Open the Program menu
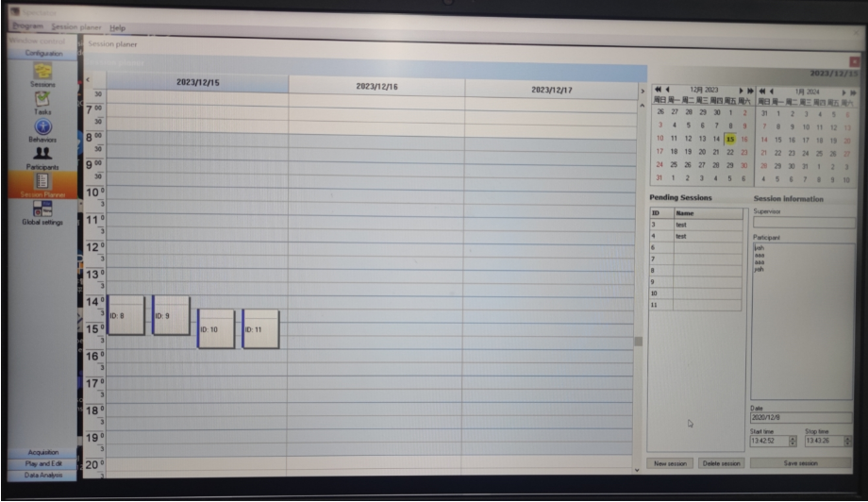The width and height of the screenshot is (868, 502). (x=27, y=27)
